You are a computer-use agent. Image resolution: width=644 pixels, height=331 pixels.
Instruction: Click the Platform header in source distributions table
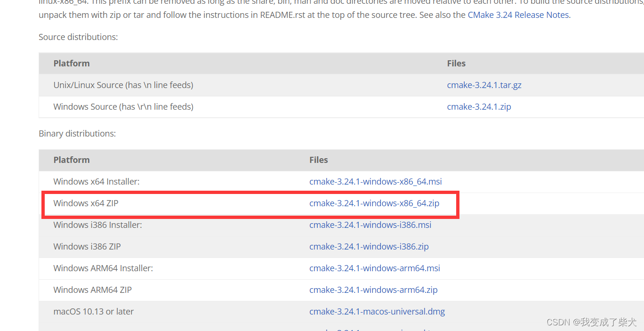pyautogui.click(x=72, y=64)
